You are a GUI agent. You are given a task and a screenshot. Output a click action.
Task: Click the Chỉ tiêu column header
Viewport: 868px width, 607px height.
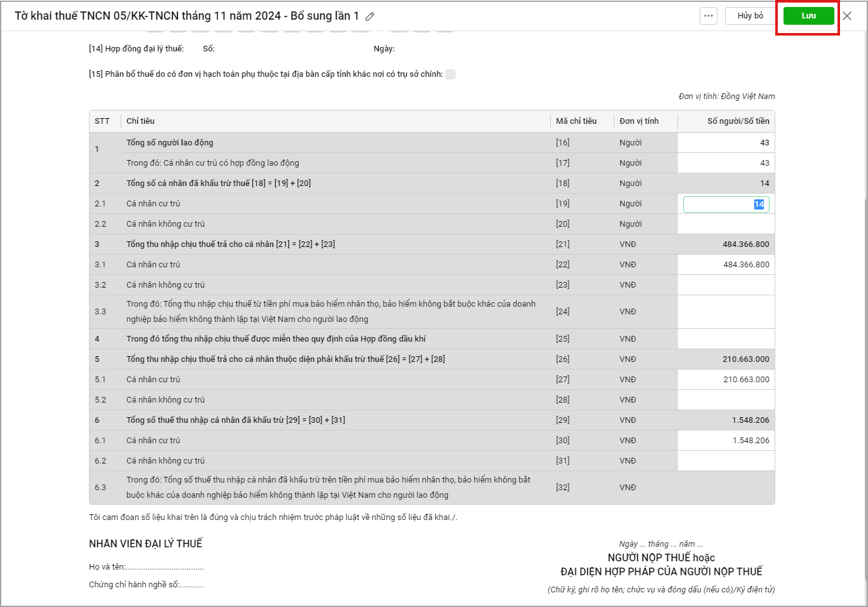[x=140, y=121]
